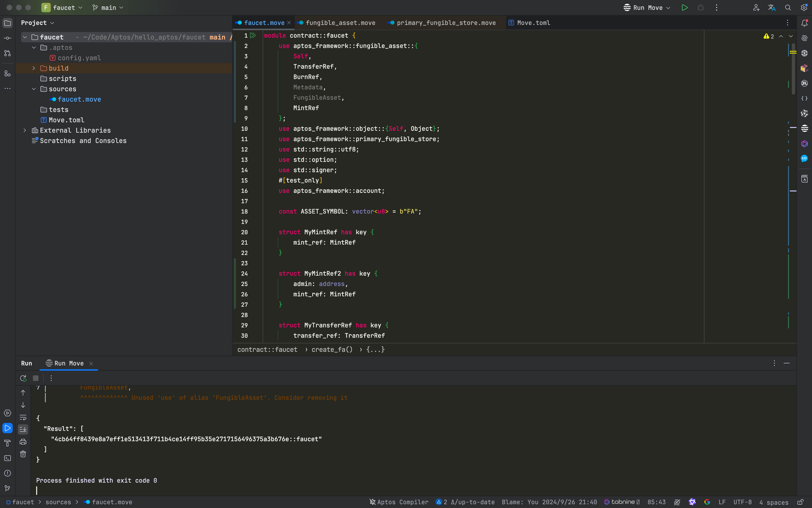Click the run gutter icon on line 1
This screenshot has height=508, width=812.
[253, 35]
